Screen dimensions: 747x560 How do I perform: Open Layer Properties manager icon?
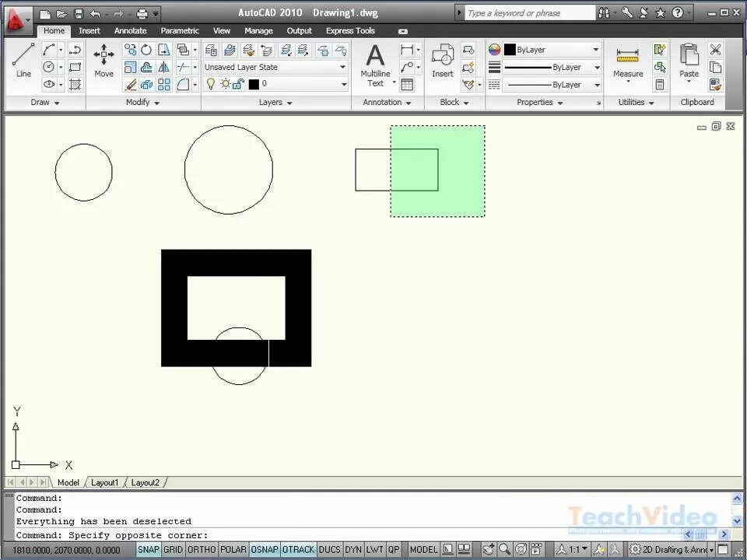(211, 50)
